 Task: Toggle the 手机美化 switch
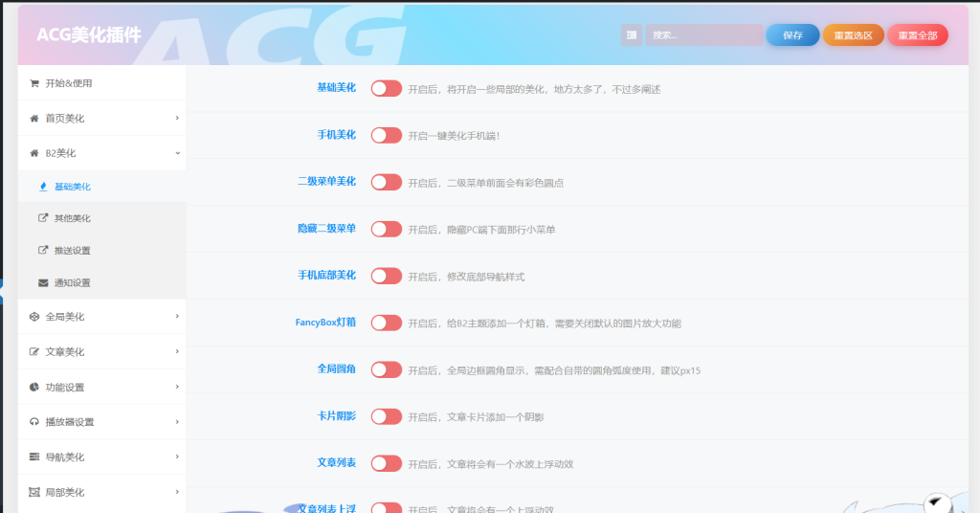[x=387, y=135]
